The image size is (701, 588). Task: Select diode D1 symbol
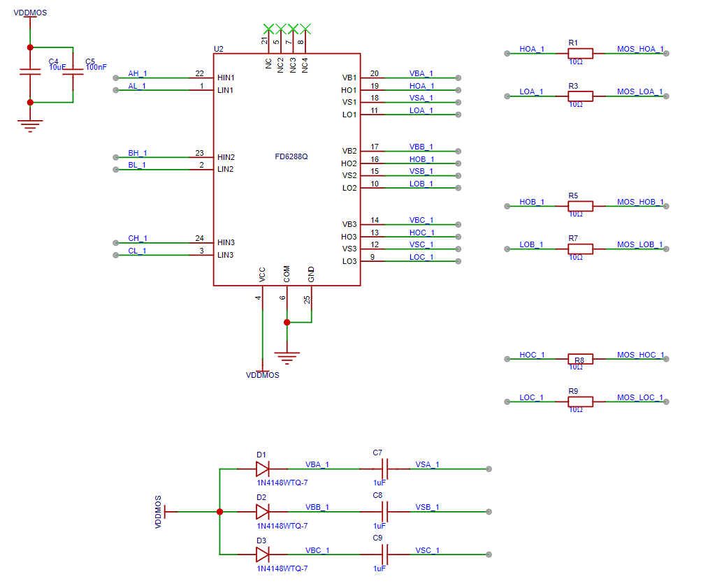pyautogui.click(x=262, y=469)
